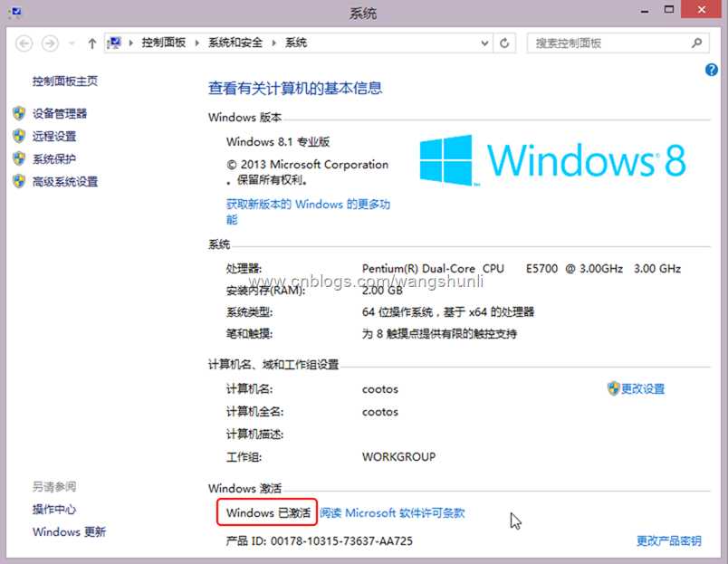Click the shield icon beside 远程设置
This screenshot has height=564, width=728.
coord(19,136)
